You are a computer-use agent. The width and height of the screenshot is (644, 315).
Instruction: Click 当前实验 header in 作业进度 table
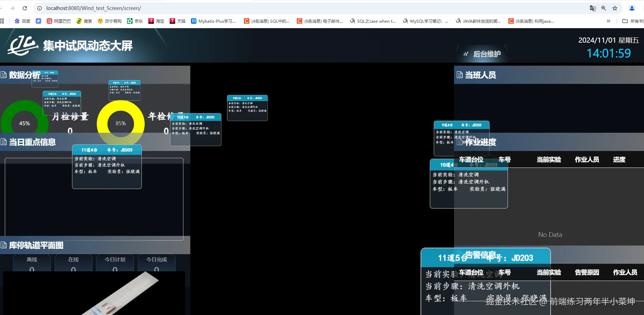(549, 160)
